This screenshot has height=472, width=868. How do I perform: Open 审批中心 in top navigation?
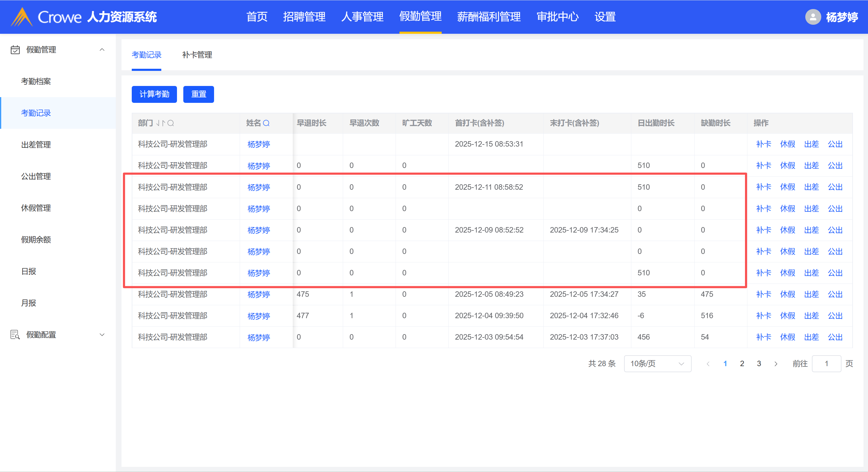[557, 17]
